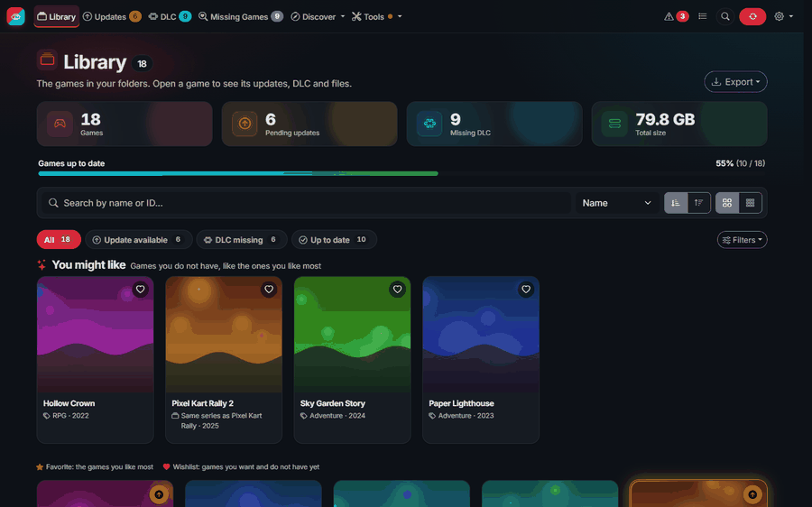Image resolution: width=812 pixels, height=507 pixels.
Task: Click the RPG · 2022 tag text
Action: pos(70,416)
